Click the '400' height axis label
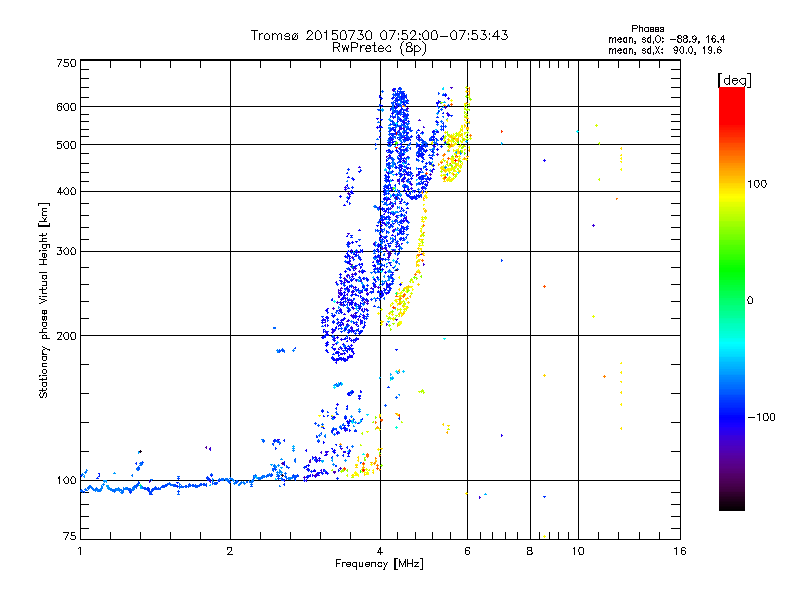Screen dimensions: 800x600 pos(66,191)
